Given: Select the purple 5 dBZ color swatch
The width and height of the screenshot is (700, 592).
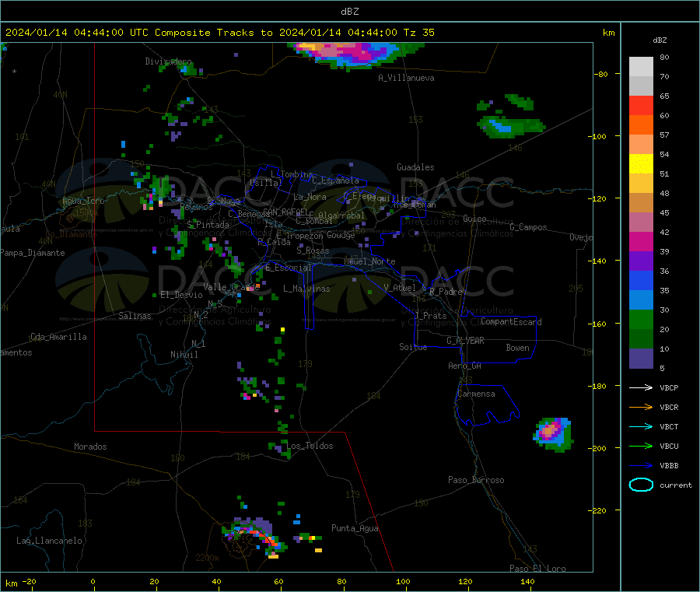Looking at the screenshot, I should tap(641, 359).
